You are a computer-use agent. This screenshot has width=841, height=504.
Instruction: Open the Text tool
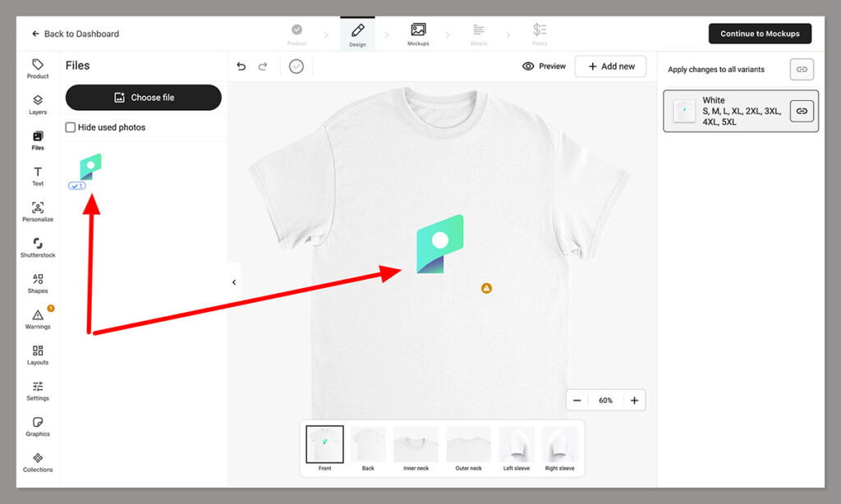(38, 176)
